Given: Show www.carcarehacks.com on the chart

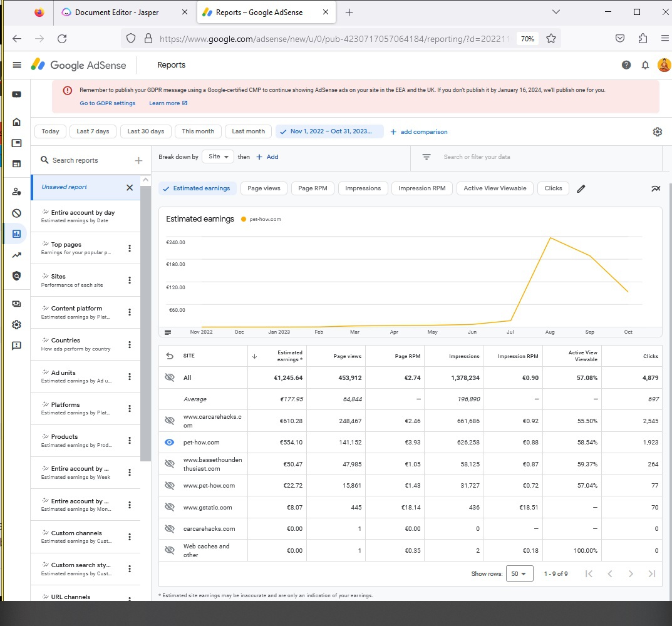Looking at the screenshot, I should [170, 421].
